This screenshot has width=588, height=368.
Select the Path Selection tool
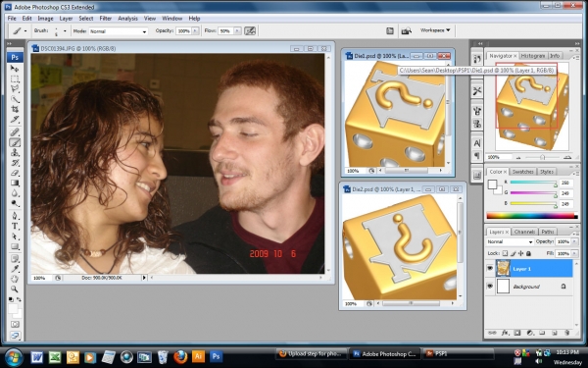[15, 237]
